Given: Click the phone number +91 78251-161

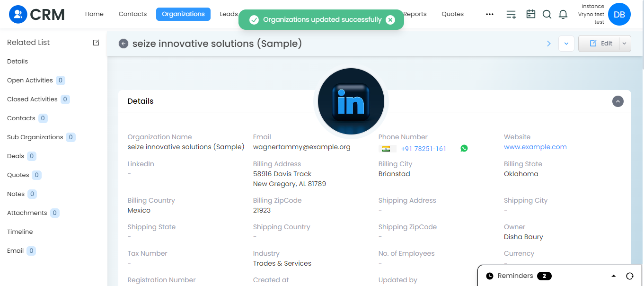Looking at the screenshot, I should coord(423,149).
